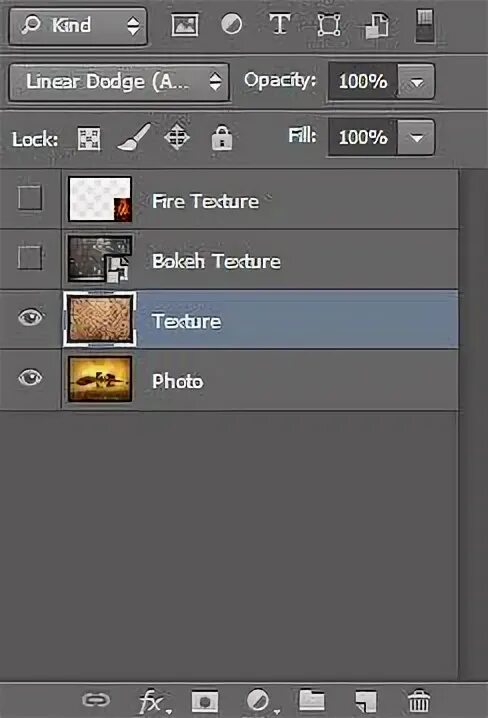Open Linear Dodge blend mode dropdown

point(119,82)
